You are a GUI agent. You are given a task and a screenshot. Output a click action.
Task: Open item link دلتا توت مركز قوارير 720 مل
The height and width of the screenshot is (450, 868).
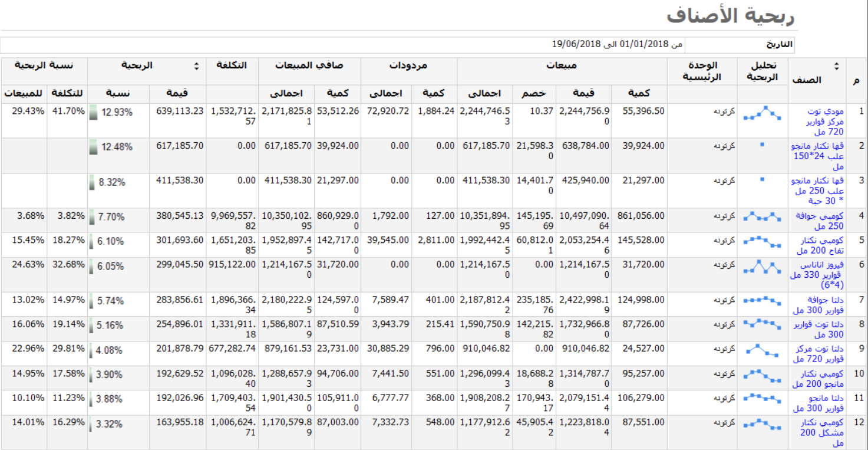(819, 354)
